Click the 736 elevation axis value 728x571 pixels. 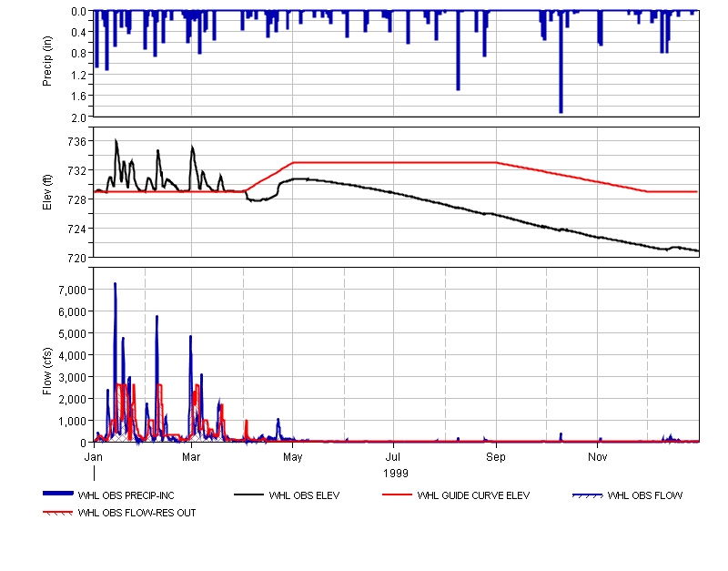point(77,141)
